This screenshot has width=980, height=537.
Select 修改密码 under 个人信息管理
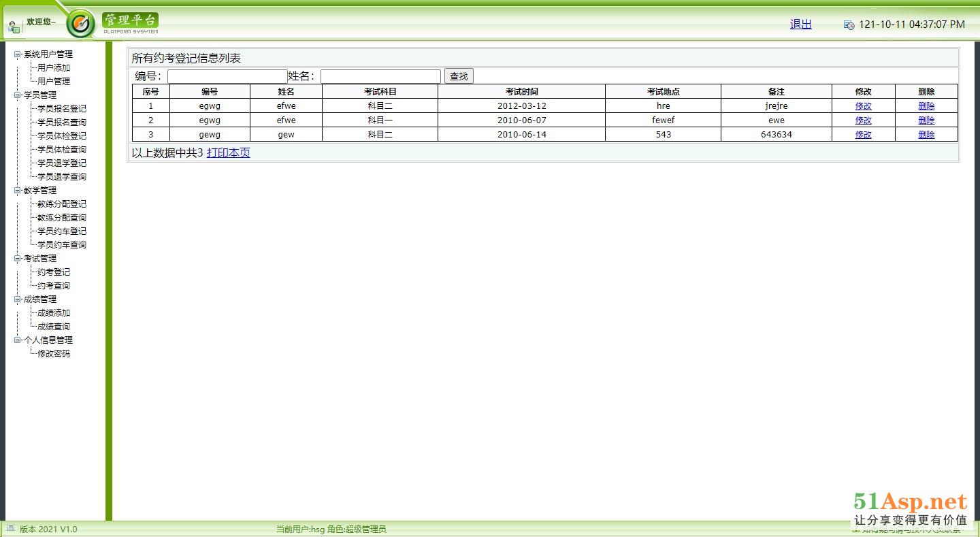[54, 354]
